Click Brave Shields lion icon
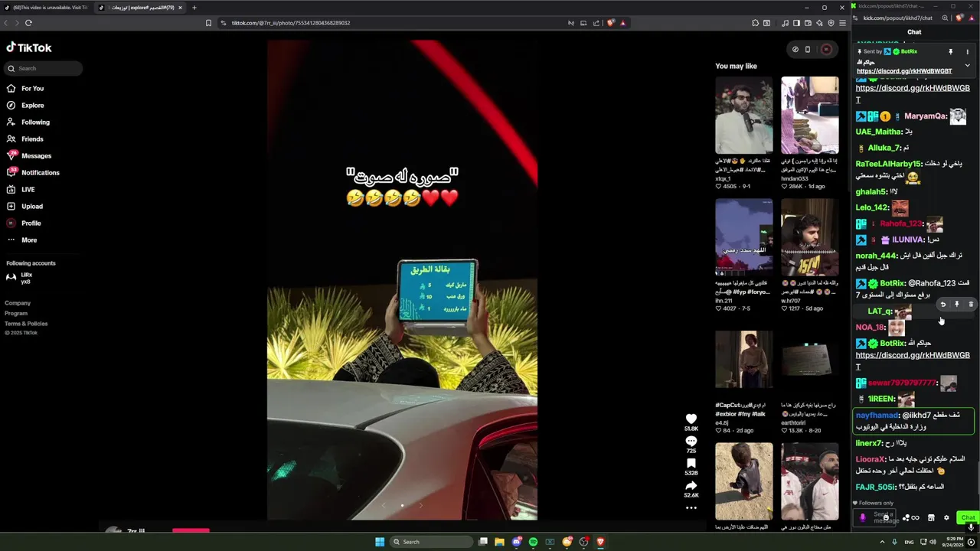The image size is (980, 551). pyautogui.click(x=610, y=23)
